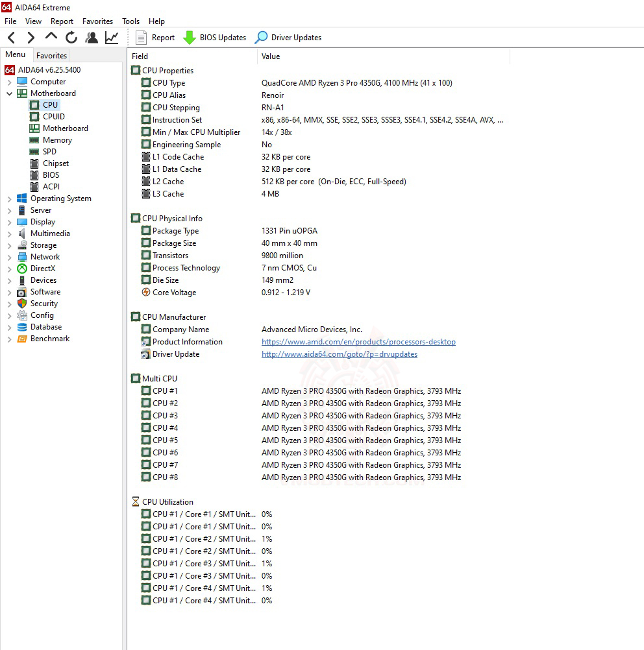Collapse the Motherboard tree node

click(9, 93)
